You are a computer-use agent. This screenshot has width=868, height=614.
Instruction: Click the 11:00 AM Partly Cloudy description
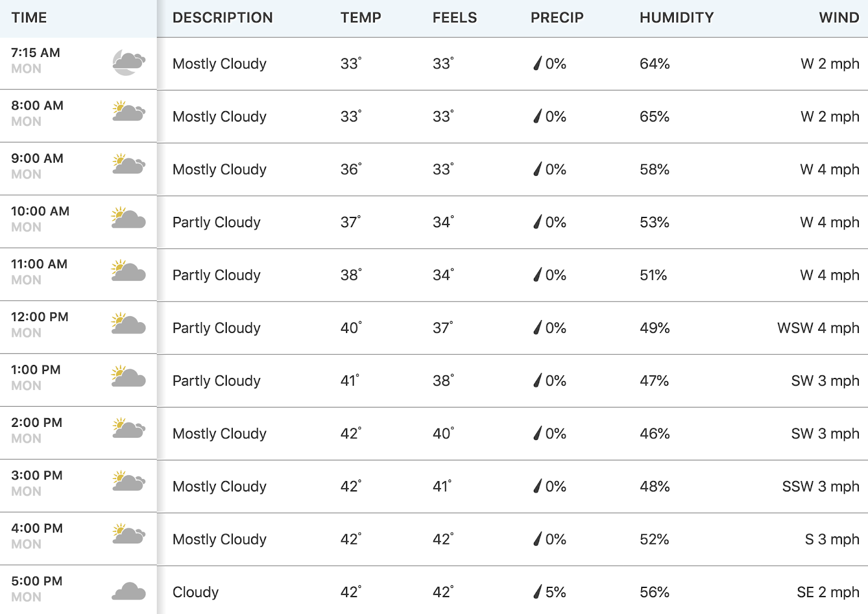(216, 275)
